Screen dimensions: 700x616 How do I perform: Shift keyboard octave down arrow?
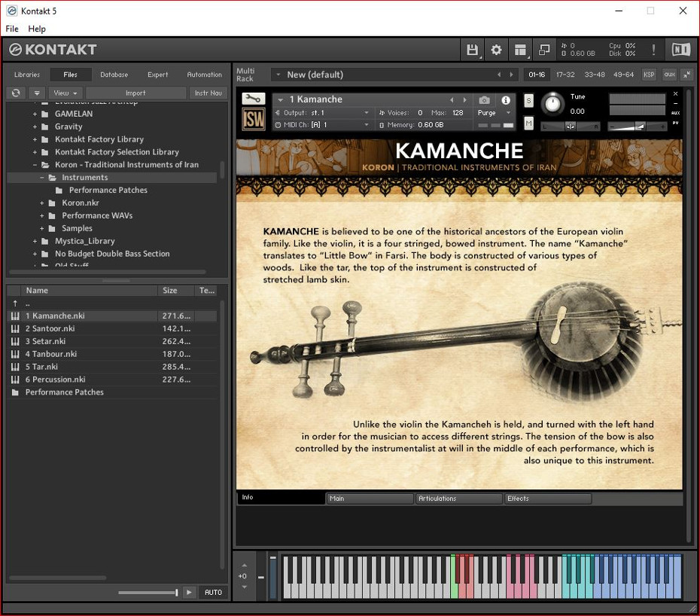(x=244, y=587)
